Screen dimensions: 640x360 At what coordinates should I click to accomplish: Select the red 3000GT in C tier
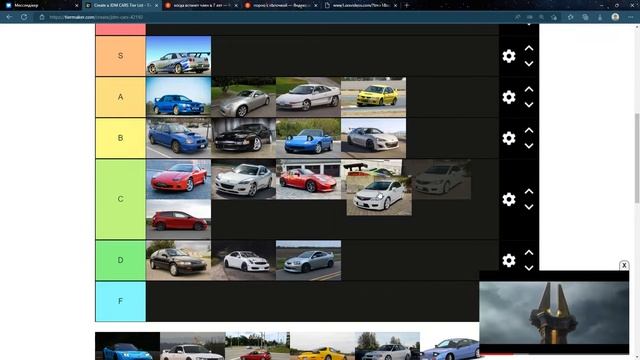point(178,179)
